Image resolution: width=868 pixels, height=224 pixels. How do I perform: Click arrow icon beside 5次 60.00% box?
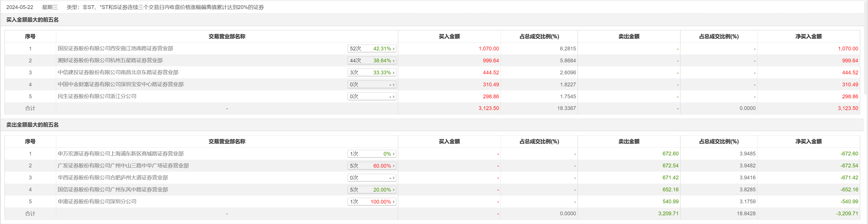coord(394,166)
